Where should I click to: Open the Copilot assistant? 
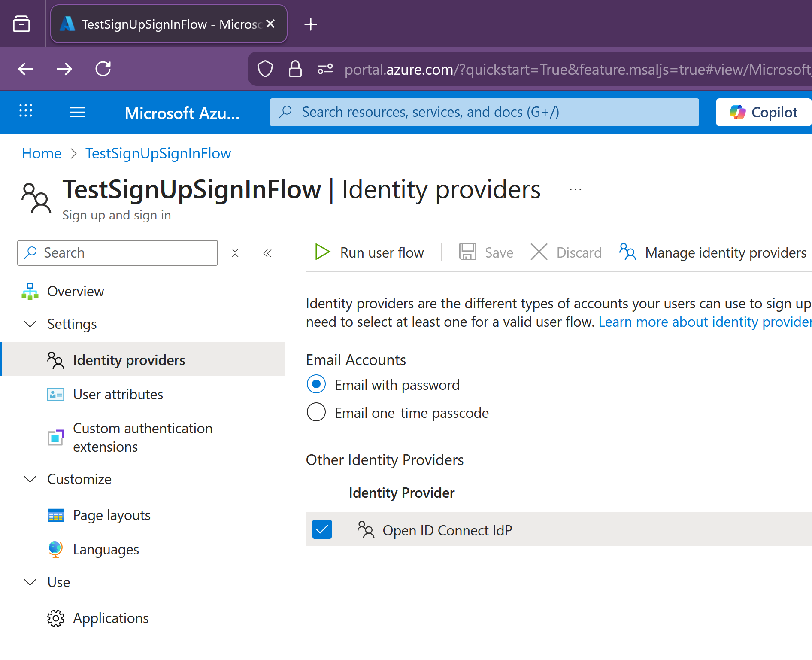click(764, 113)
